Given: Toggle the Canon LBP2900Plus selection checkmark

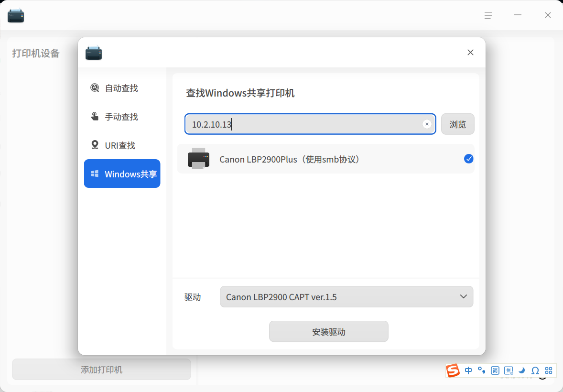Looking at the screenshot, I should [468, 159].
